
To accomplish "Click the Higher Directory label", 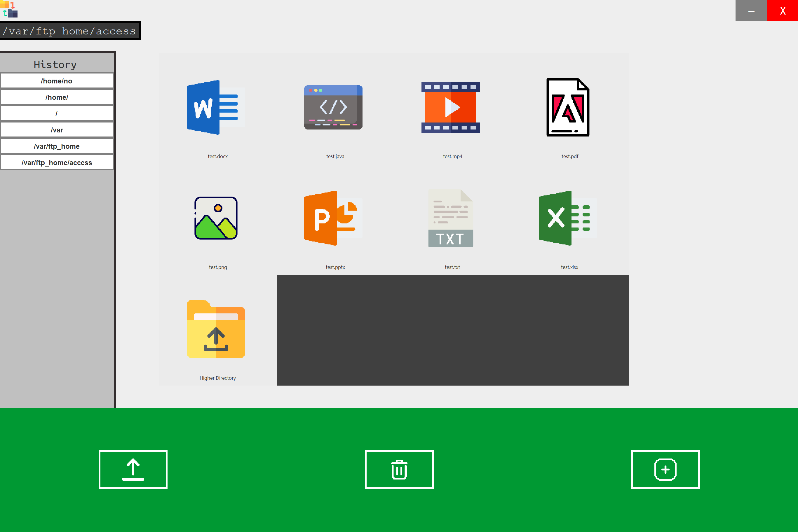I will point(217,378).
